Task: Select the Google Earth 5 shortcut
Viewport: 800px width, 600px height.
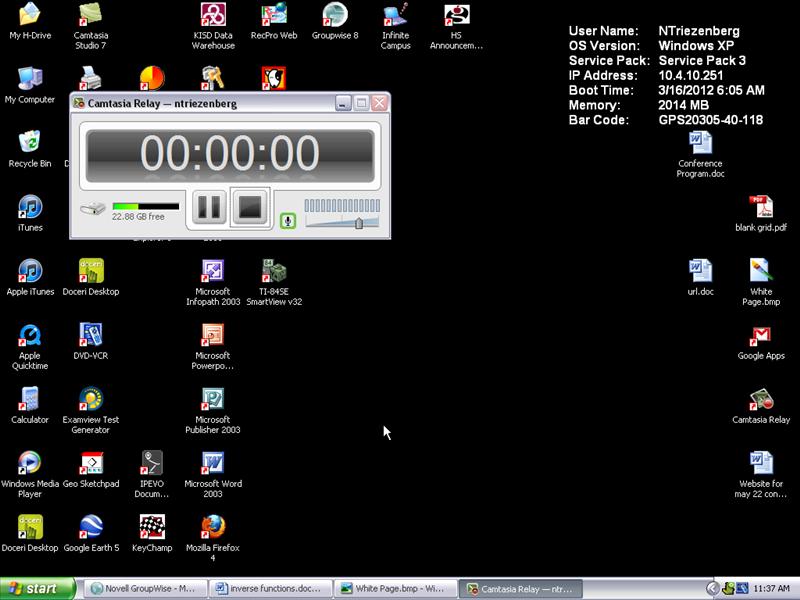Action: point(91,534)
